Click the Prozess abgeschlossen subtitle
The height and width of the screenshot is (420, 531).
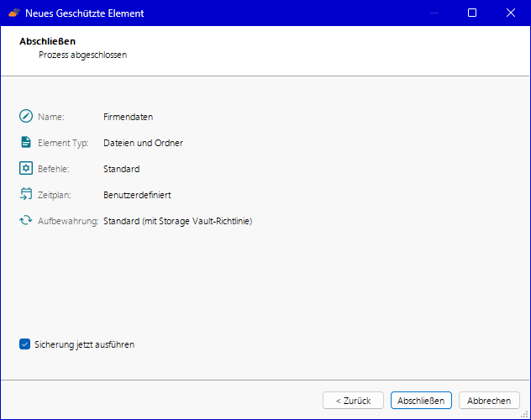[82, 55]
